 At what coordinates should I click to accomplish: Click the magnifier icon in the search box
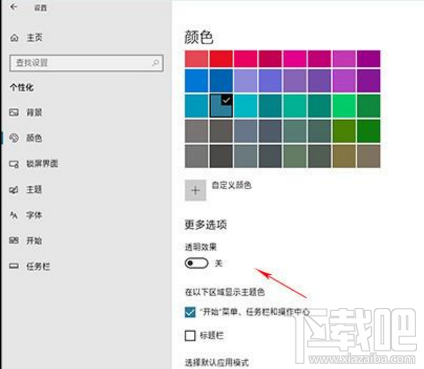tap(155, 63)
